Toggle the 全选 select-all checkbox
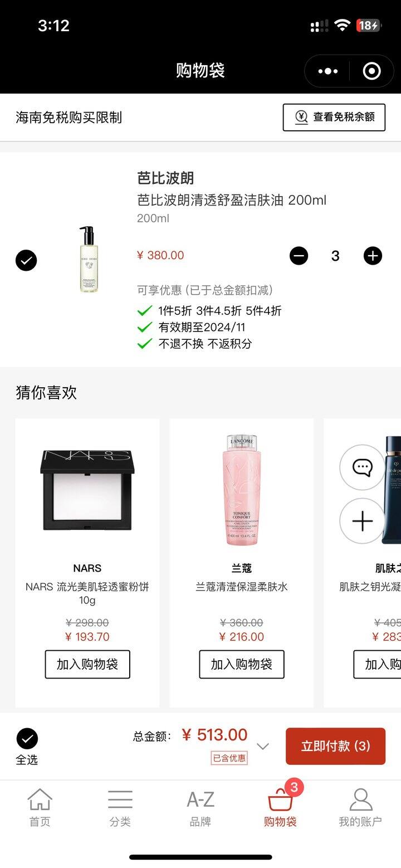The width and height of the screenshot is (401, 868). pyautogui.click(x=27, y=739)
